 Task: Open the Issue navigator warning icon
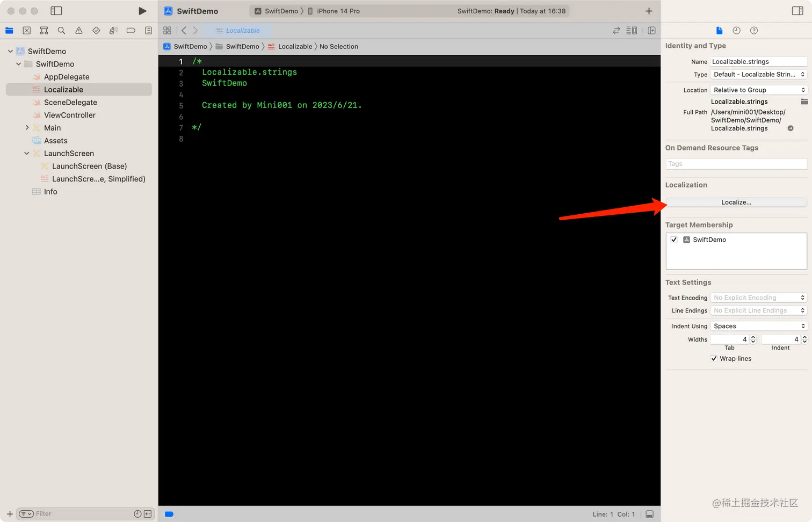[x=79, y=31]
